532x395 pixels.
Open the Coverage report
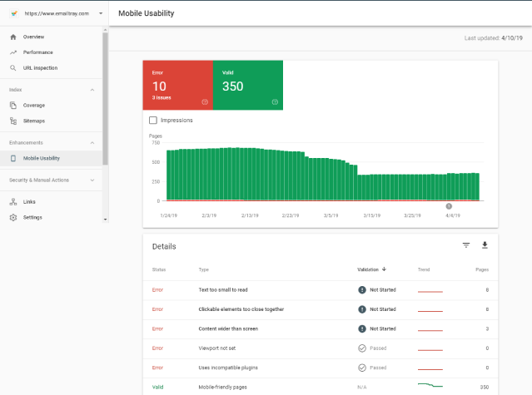click(34, 105)
